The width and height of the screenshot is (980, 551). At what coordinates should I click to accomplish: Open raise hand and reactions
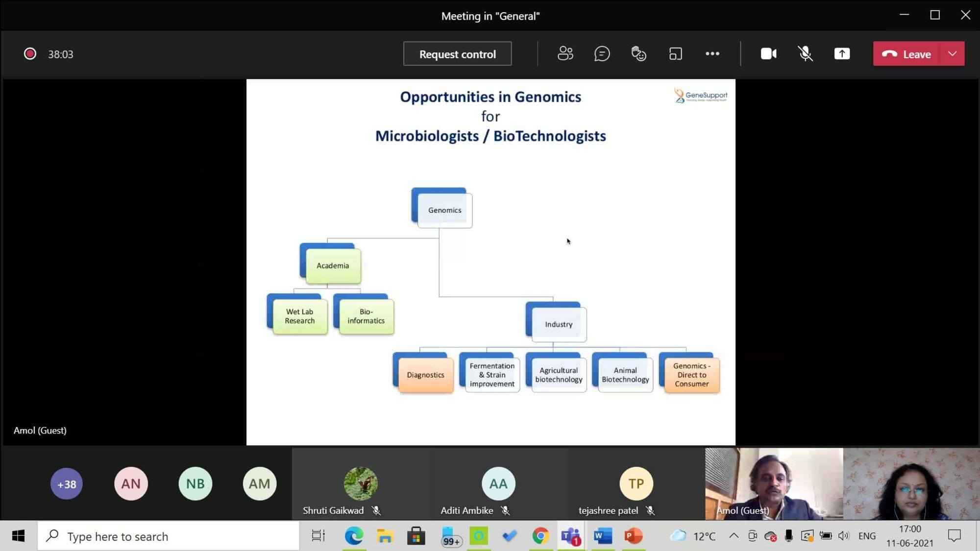tap(638, 54)
